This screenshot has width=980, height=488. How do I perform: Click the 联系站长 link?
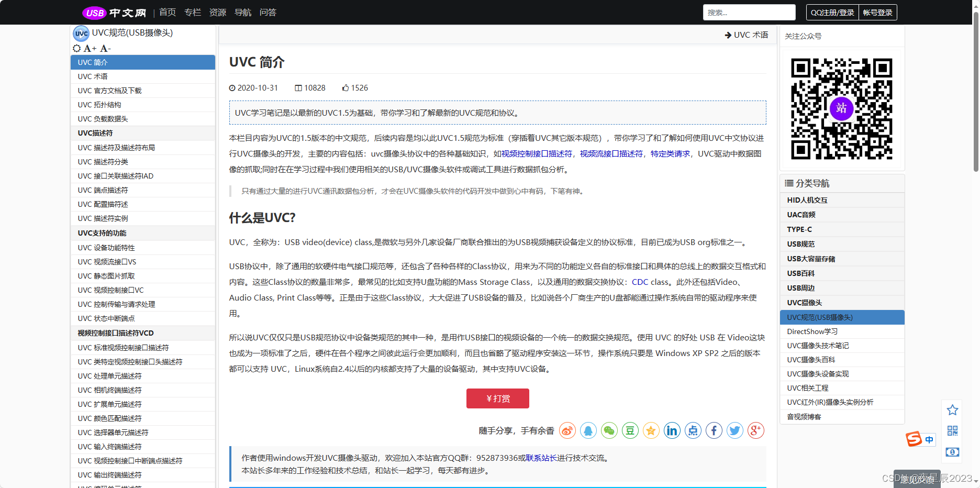pos(541,458)
